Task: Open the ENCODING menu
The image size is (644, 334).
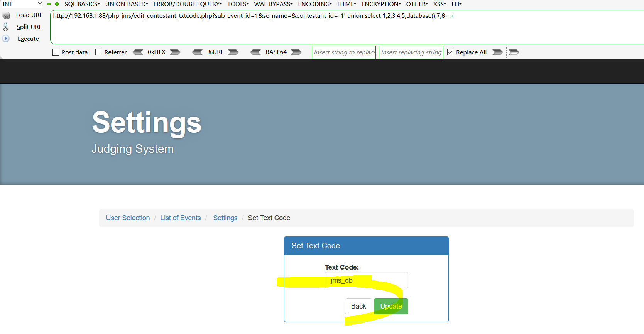Action: click(315, 4)
